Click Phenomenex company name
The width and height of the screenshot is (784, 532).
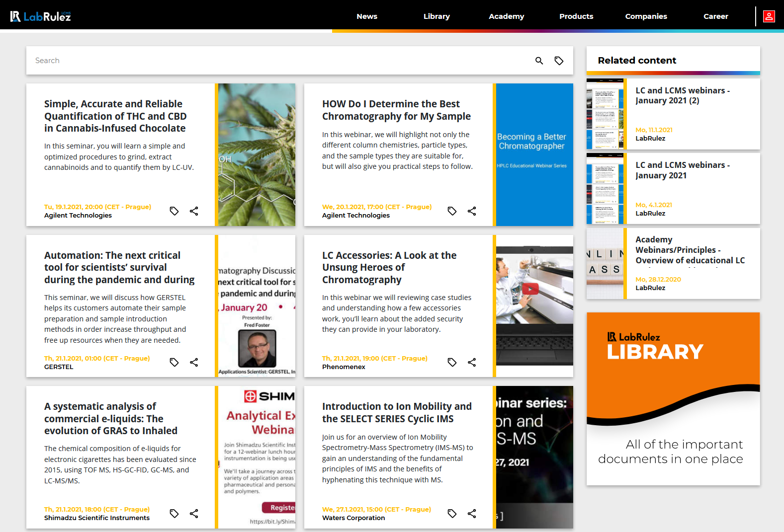click(344, 367)
